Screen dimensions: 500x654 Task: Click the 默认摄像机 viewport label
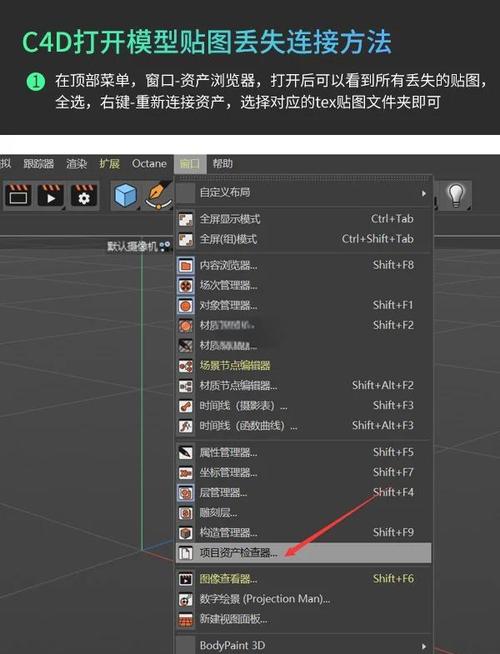pos(132,247)
